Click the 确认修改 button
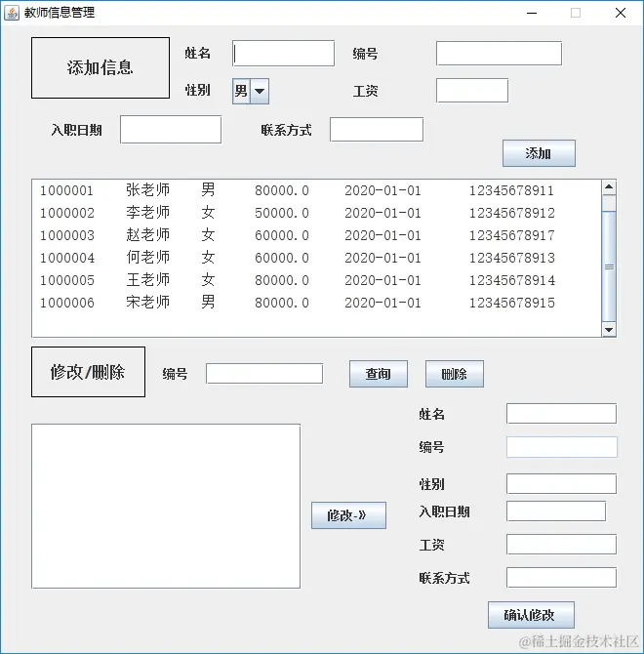The image size is (644, 654). 531,615
